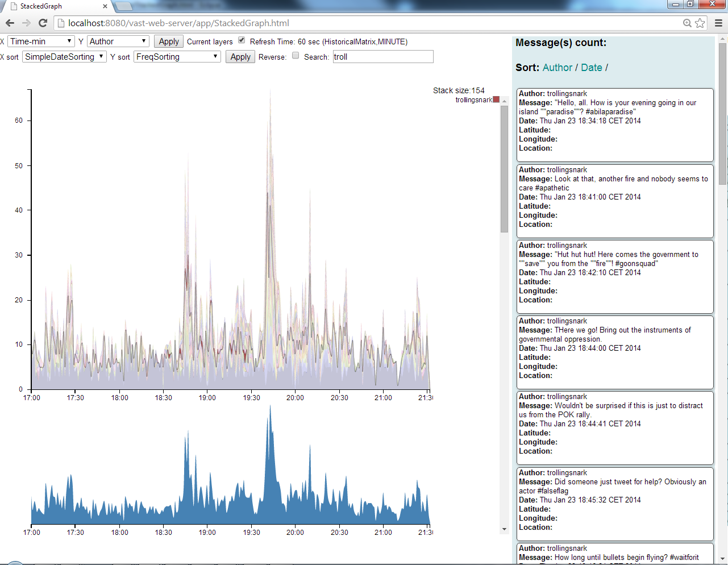Click Stack size:154 label

coord(459,90)
